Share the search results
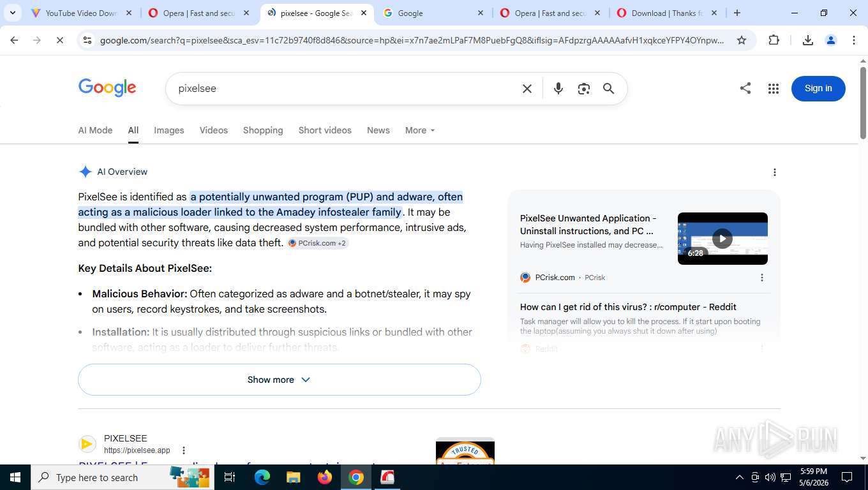 point(745,88)
